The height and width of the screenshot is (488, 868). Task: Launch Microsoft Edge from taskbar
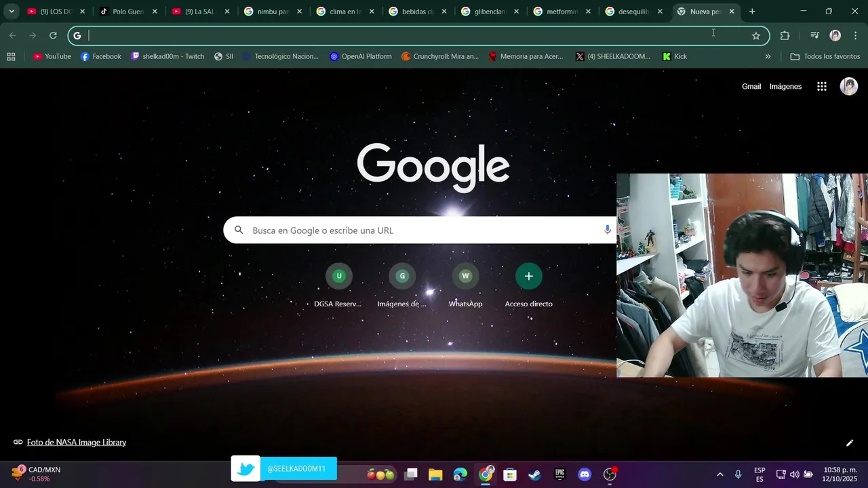[460, 474]
